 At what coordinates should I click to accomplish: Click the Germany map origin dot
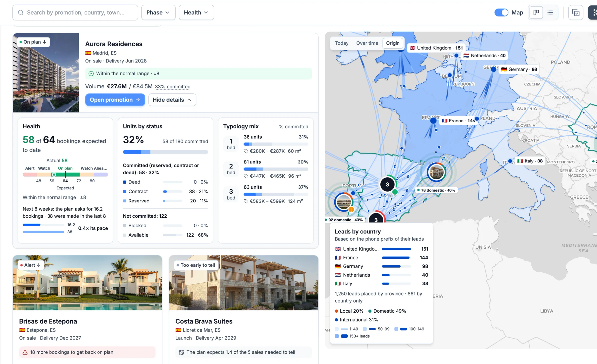click(494, 69)
